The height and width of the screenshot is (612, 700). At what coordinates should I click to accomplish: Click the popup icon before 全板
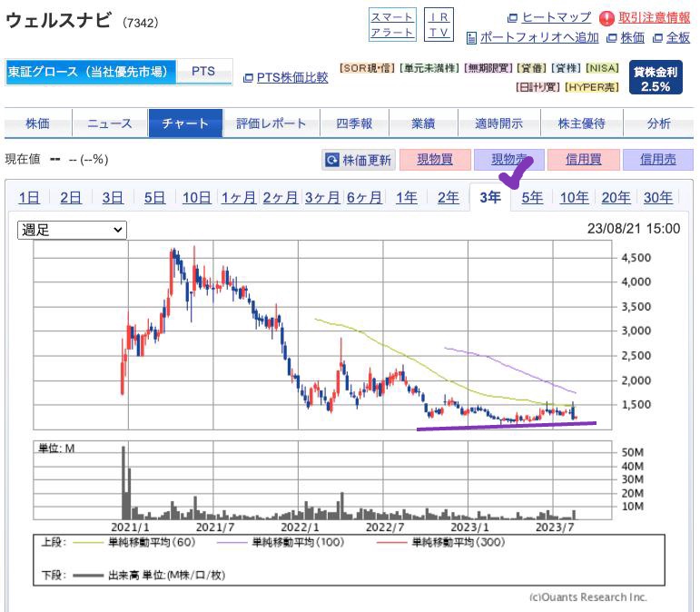(657, 38)
